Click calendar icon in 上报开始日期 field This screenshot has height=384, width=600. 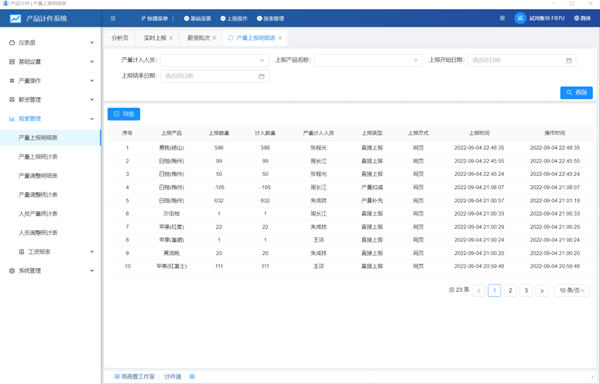coord(569,60)
